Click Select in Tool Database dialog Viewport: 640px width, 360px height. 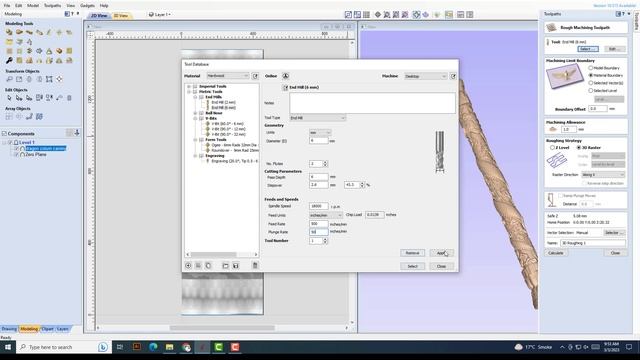[x=412, y=266]
